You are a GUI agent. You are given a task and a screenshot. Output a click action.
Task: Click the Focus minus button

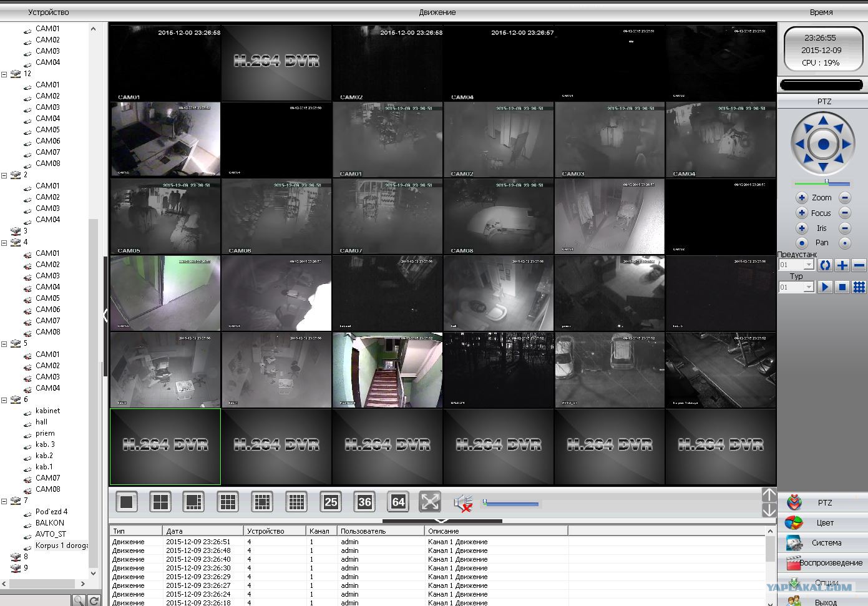coord(845,213)
